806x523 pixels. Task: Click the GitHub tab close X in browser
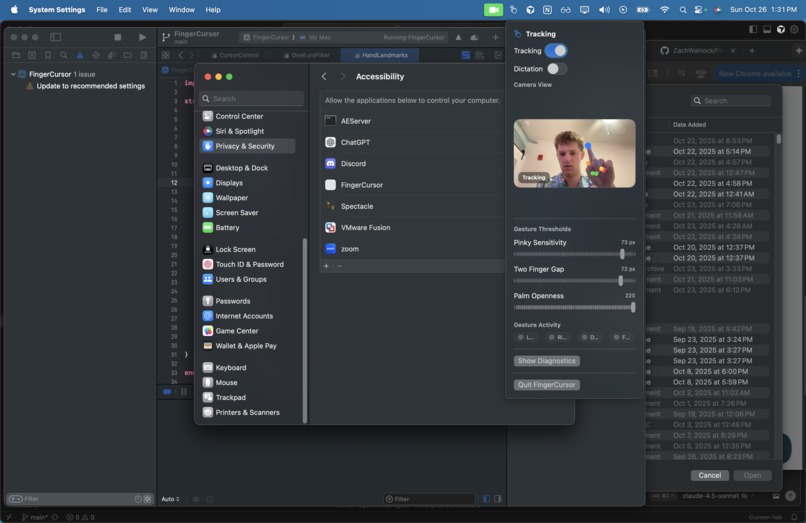tap(733, 50)
